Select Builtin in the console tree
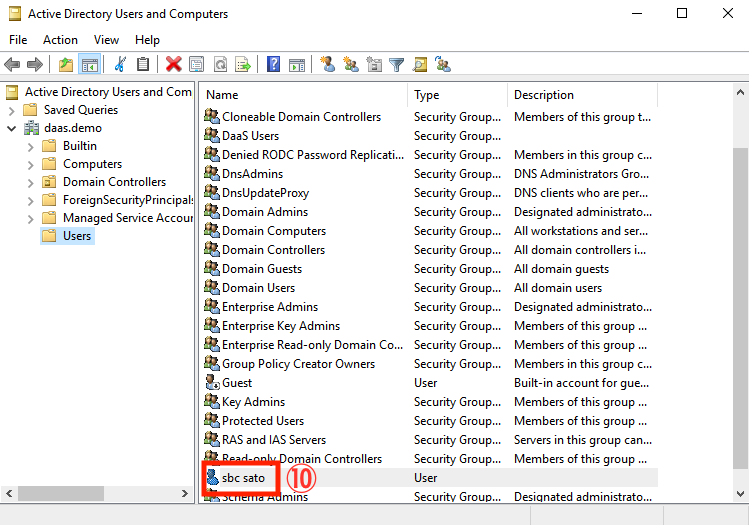 pos(80,146)
